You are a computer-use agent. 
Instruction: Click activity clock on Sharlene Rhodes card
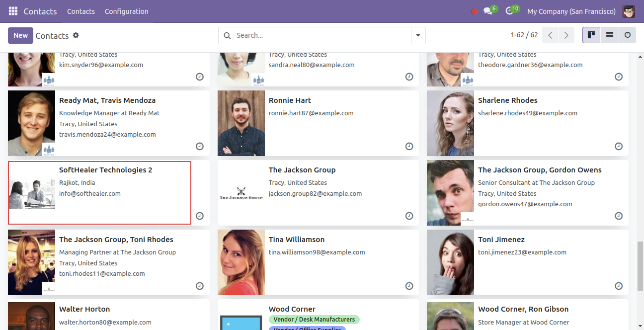(619, 146)
